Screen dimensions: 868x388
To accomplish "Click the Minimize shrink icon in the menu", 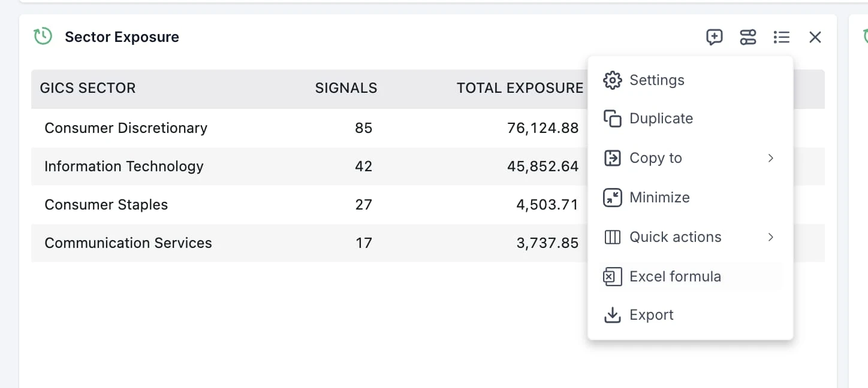I will coord(612,198).
